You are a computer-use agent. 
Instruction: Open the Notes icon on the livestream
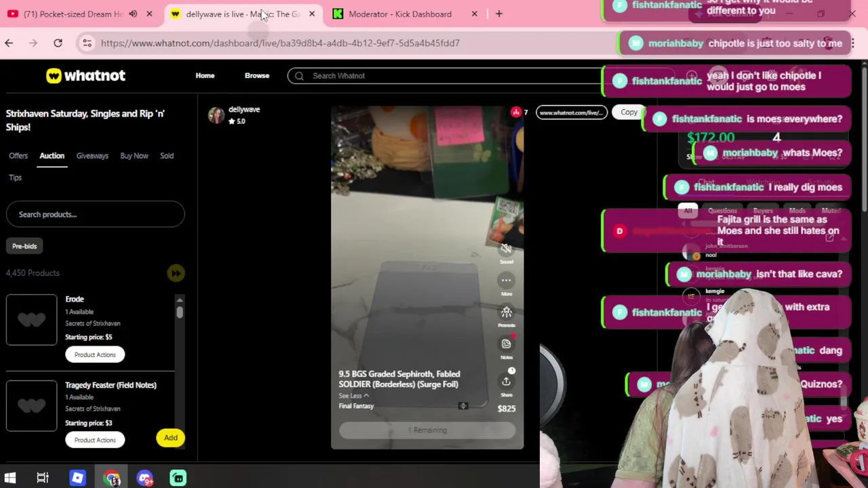506,344
